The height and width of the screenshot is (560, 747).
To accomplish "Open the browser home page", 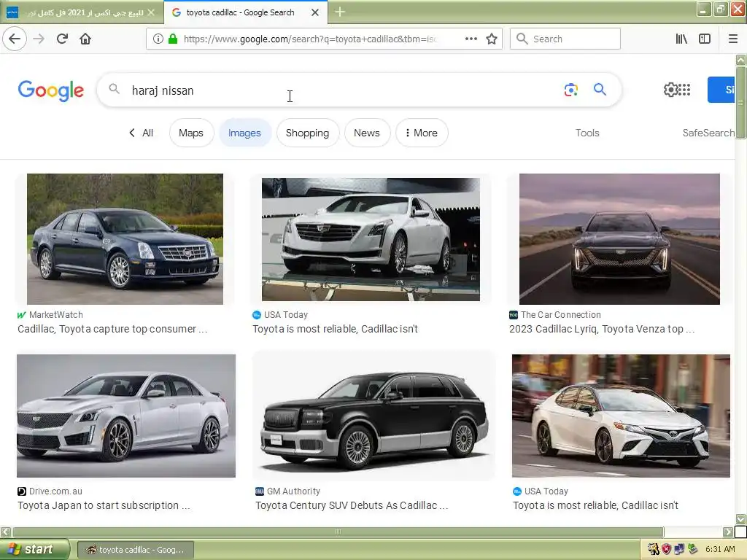I will (x=85, y=39).
